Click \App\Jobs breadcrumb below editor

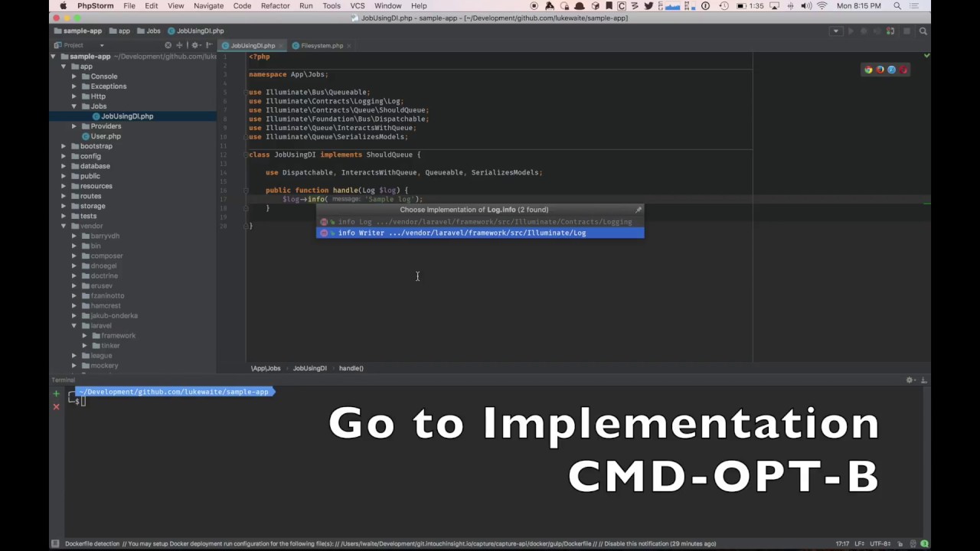point(266,368)
